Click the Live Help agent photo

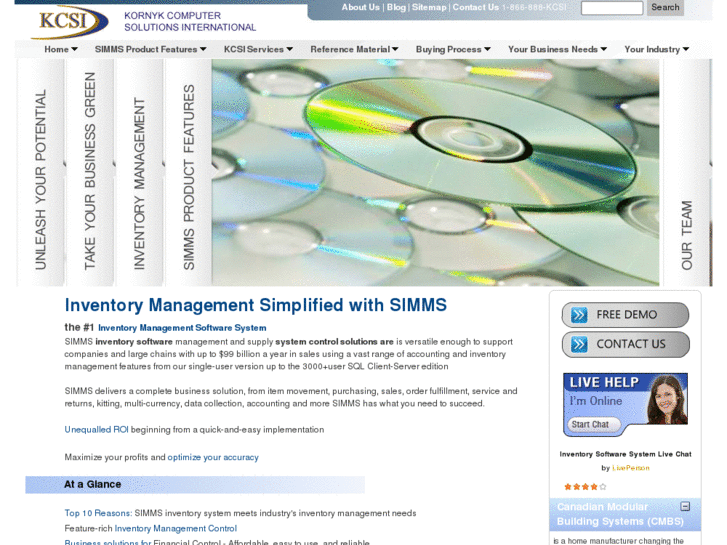(x=667, y=400)
